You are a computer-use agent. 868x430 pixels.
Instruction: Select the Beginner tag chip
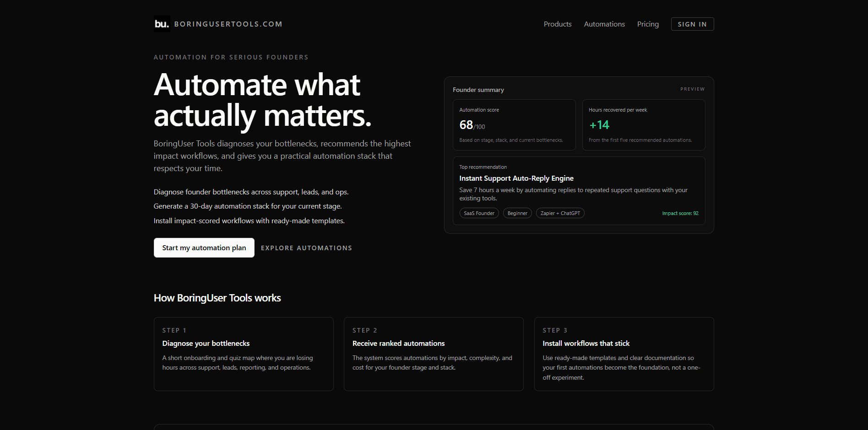(517, 213)
